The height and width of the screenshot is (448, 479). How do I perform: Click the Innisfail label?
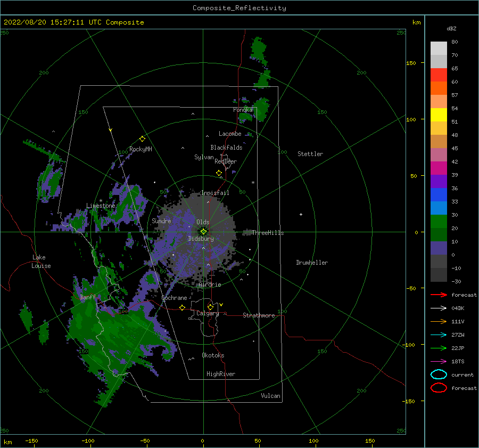[215, 193]
